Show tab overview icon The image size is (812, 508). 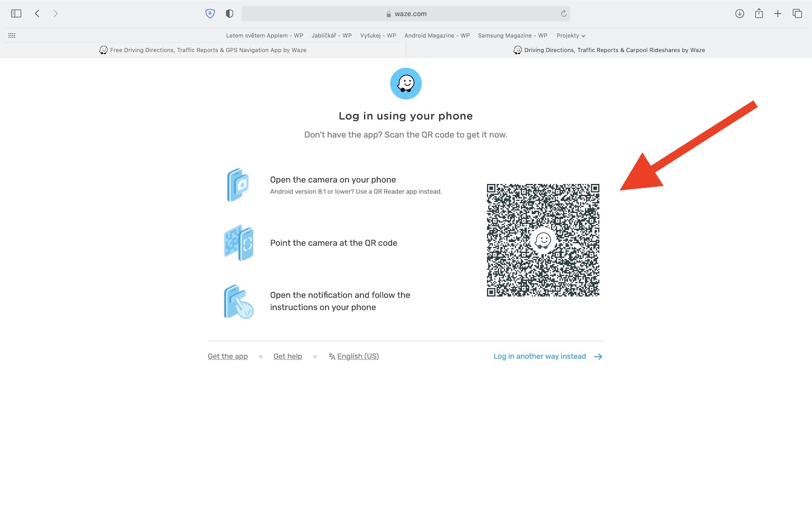pos(797,14)
